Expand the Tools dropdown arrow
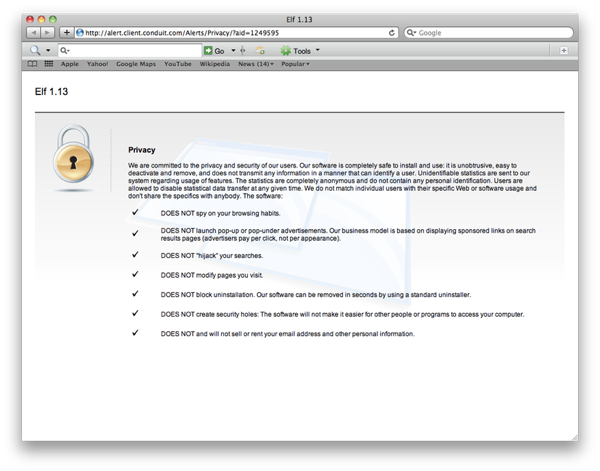This screenshot has height=471, width=600. [317, 50]
